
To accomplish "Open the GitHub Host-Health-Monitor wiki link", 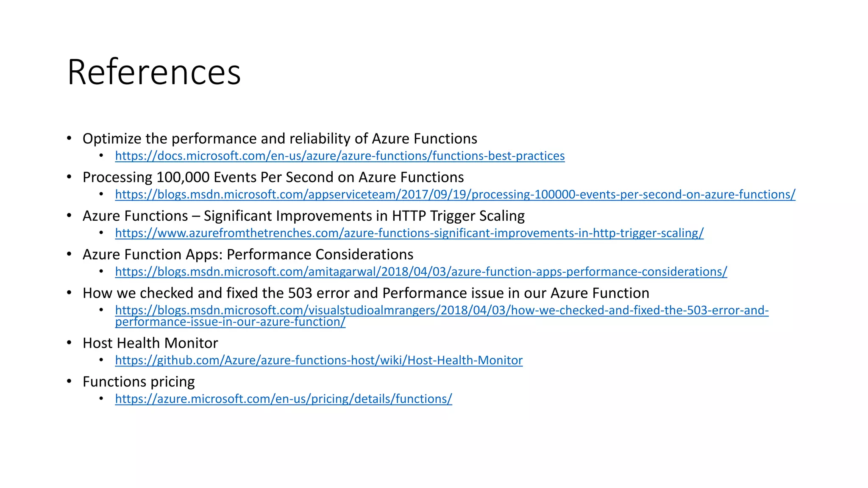I will [319, 360].
